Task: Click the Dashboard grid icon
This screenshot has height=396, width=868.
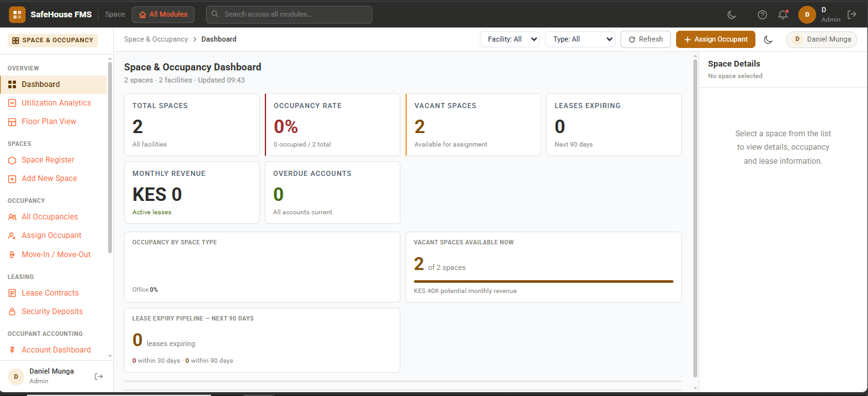Action: 12,84
